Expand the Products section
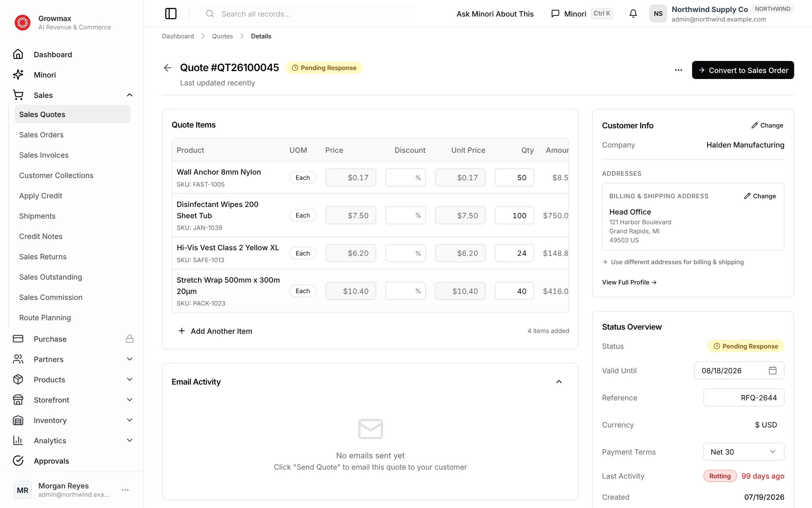Viewport: 812px width, 508px height. pyautogui.click(x=130, y=379)
